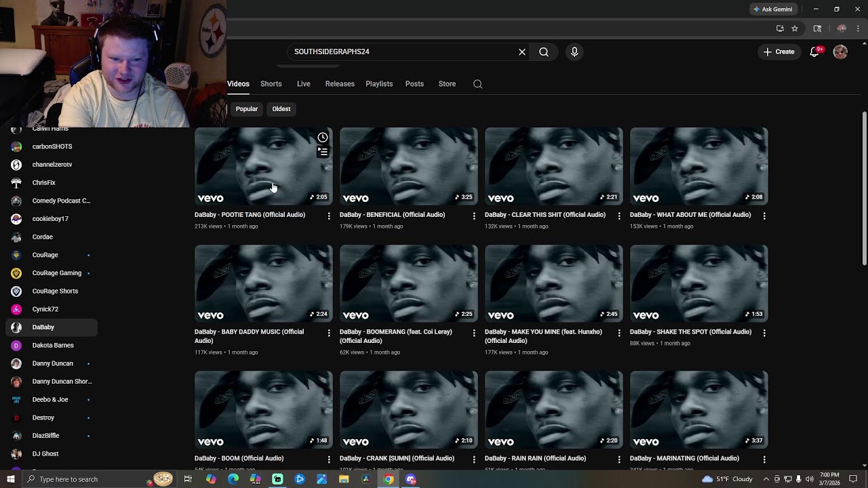Open options menu for BENEFICIAL video
Screen dimensions: 868x488
(474, 216)
